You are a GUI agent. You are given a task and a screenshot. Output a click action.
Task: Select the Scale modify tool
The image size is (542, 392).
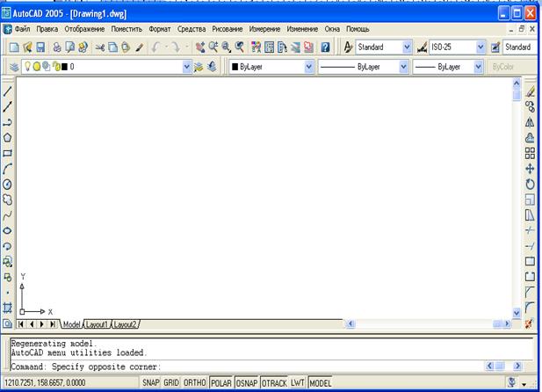point(530,200)
